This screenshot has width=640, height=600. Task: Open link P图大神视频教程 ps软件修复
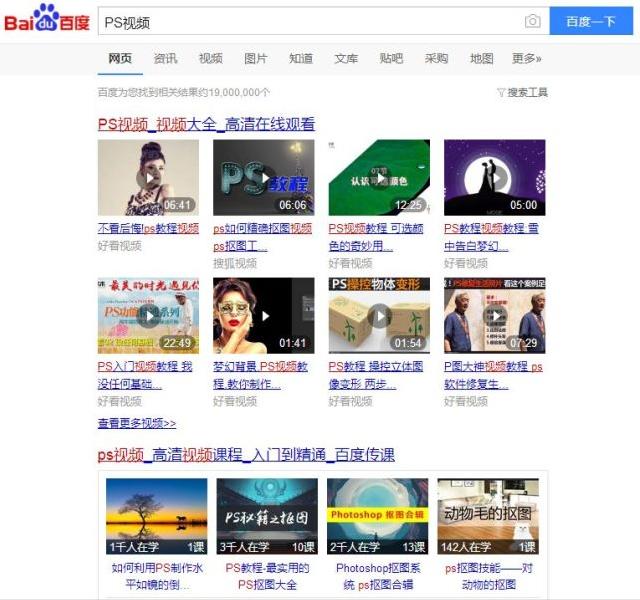tap(493, 375)
